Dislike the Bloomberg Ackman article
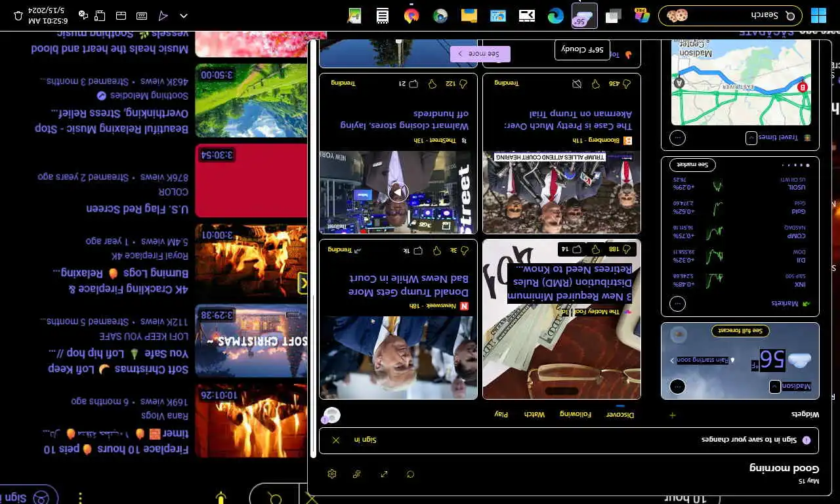Viewport: 840px width, 504px height. pyautogui.click(x=596, y=83)
